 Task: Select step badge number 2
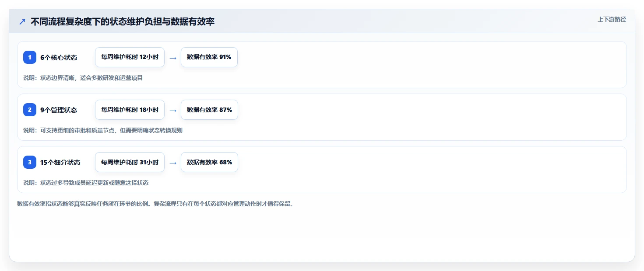coord(30,110)
